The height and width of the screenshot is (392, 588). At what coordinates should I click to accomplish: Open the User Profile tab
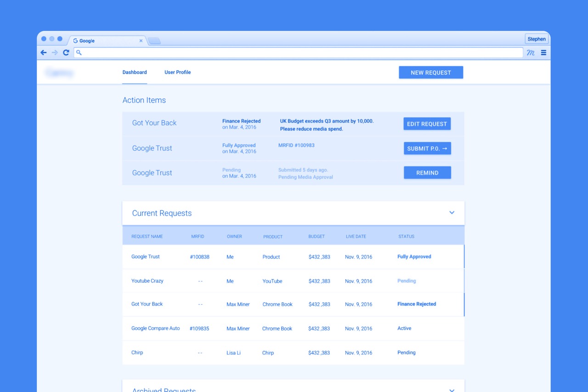coord(177,72)
